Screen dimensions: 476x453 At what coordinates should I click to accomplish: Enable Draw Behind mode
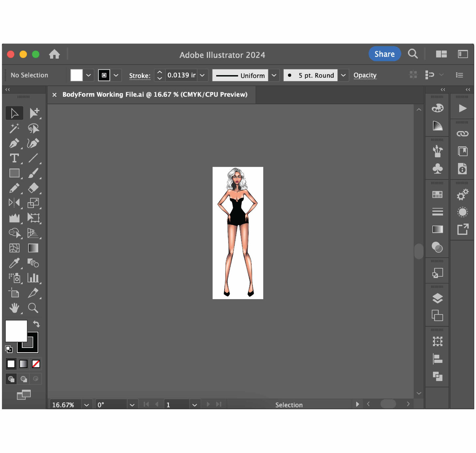point(24,379)
